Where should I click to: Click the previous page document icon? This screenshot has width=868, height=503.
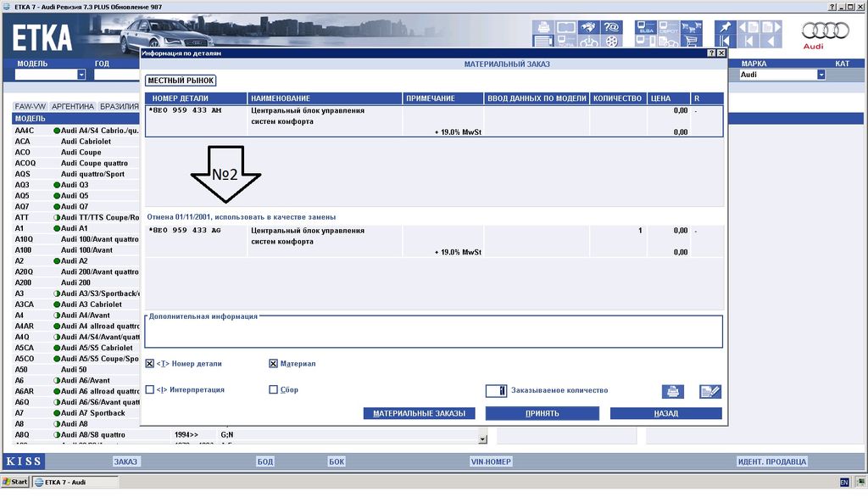[748, 27]
